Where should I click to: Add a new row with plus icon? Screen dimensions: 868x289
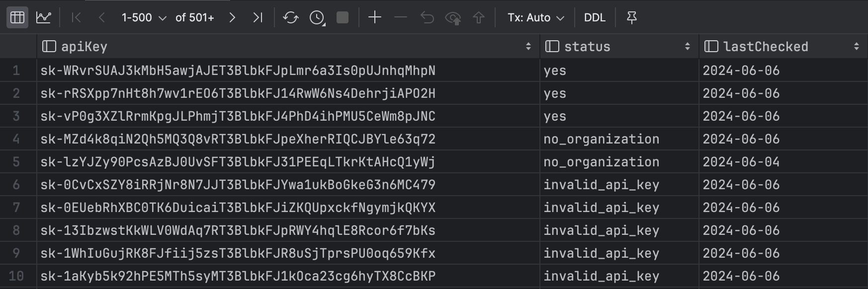(375, 18)
